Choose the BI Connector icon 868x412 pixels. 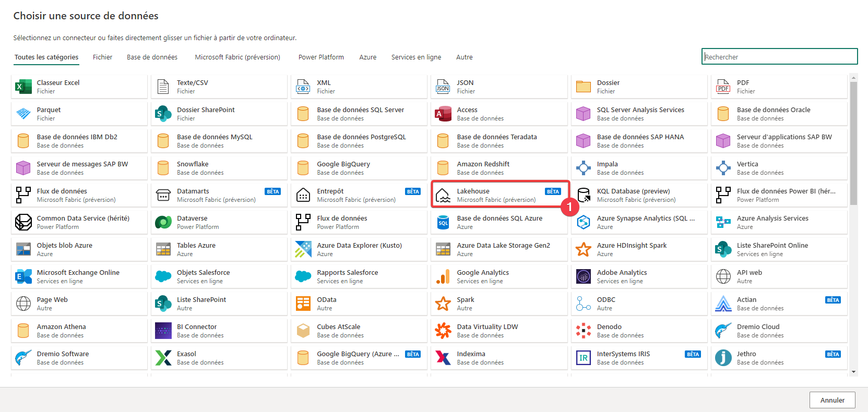163,331
